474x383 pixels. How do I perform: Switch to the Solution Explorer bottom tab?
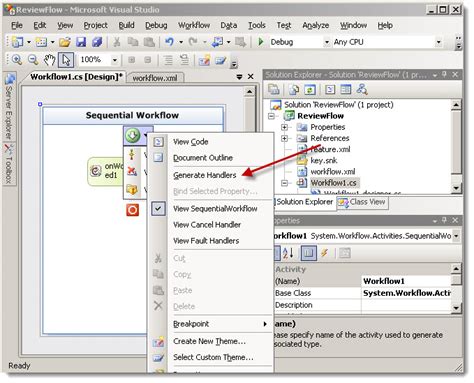click(304, 202)
